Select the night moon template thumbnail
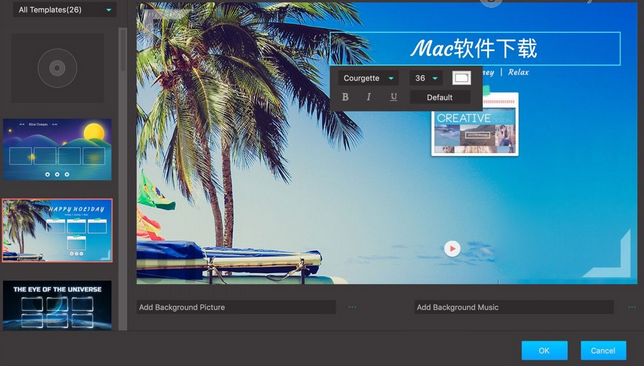The image size is (644, 366). click(x=57, y=150)
